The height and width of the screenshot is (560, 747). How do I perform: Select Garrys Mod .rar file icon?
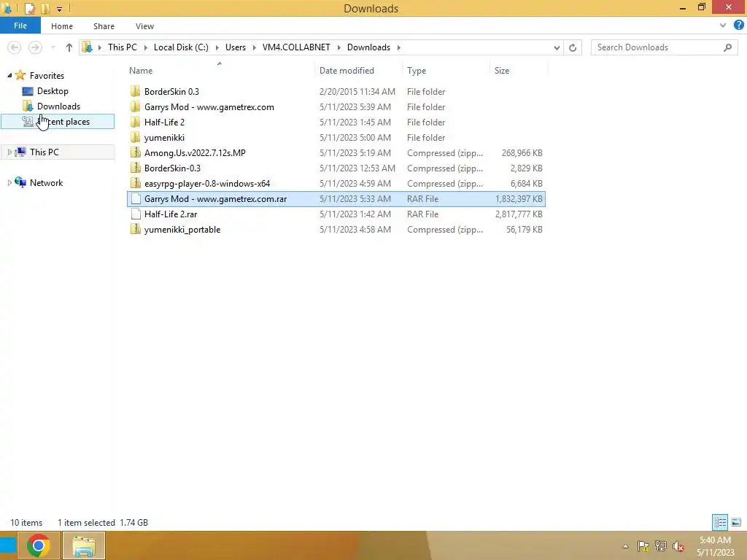point(135,198)
